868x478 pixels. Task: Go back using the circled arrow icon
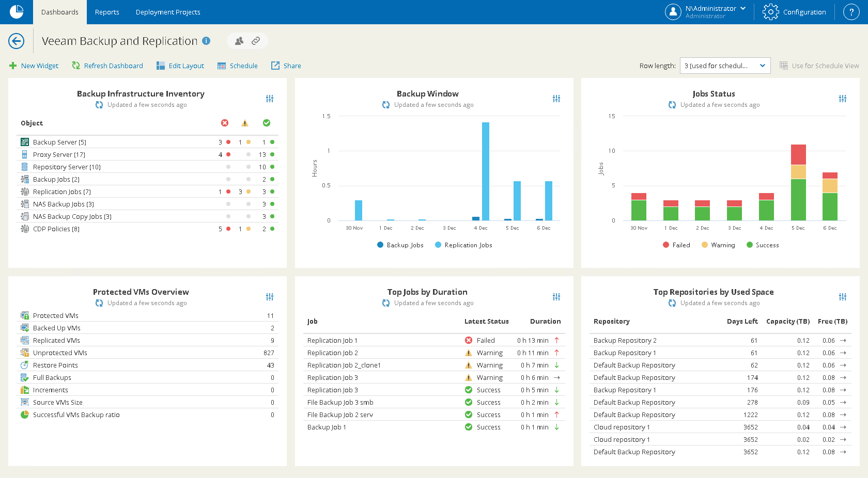[17, 41]
